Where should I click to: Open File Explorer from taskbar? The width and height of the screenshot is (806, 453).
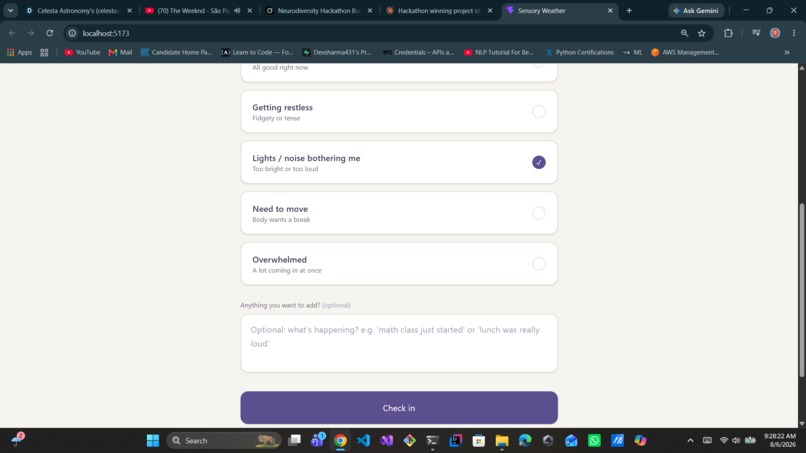click(x=502, y=441)
